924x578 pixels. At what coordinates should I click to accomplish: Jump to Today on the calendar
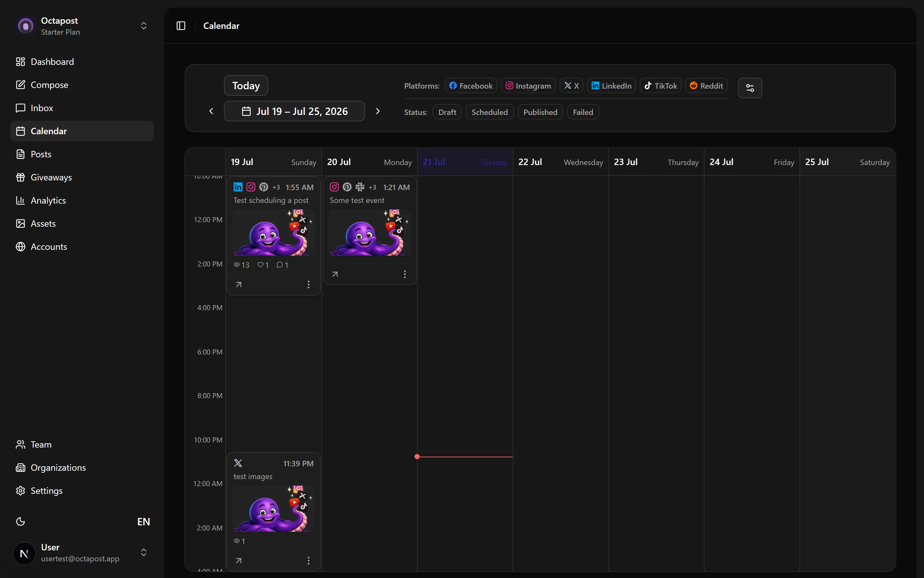pos(246,86)
